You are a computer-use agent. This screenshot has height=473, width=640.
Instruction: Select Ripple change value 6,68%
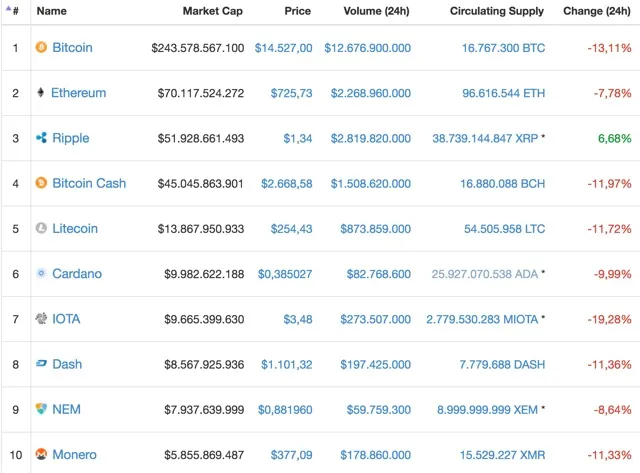coord(615,139)
